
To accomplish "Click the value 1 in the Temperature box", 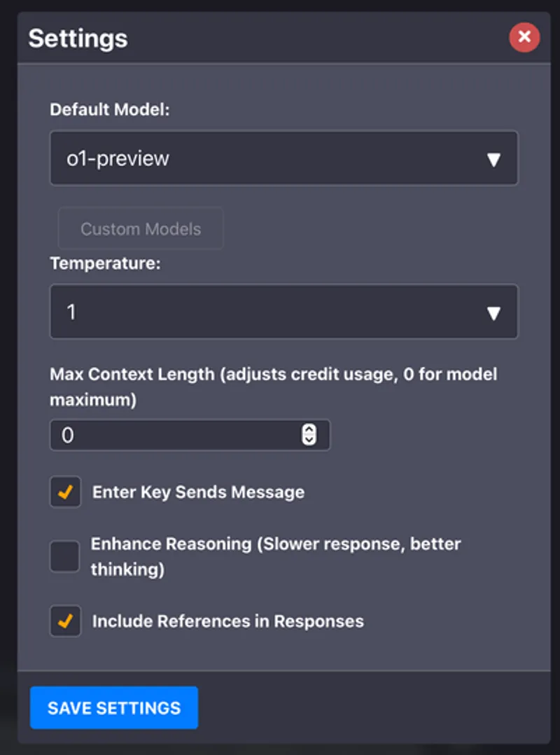I will [x=72, y=312].
